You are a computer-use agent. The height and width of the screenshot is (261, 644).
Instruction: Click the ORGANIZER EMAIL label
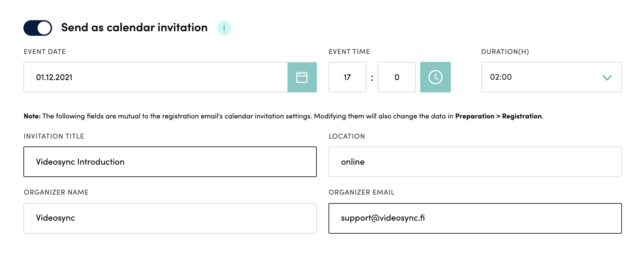click(x=361, y=192)
